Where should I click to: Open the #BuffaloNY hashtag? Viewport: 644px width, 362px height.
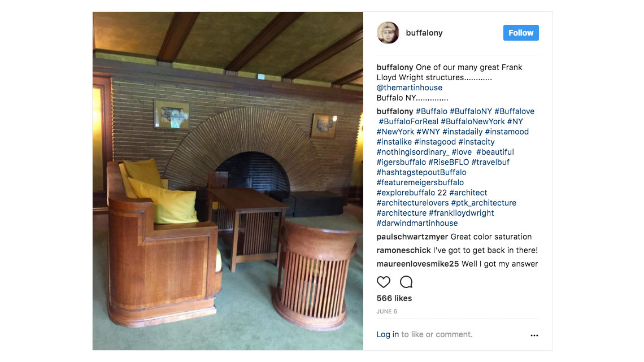point(471,111)
